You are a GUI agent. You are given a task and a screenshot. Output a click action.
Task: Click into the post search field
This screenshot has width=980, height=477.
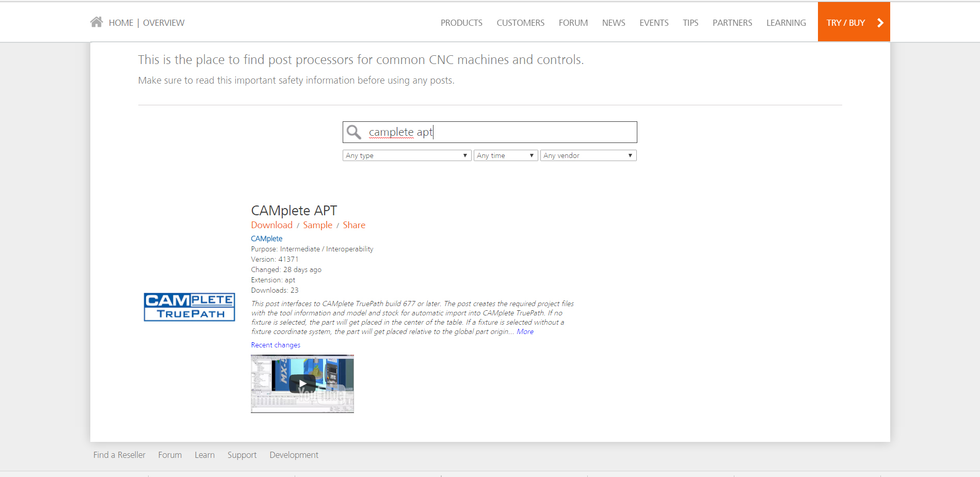click(x=490, y=132)
